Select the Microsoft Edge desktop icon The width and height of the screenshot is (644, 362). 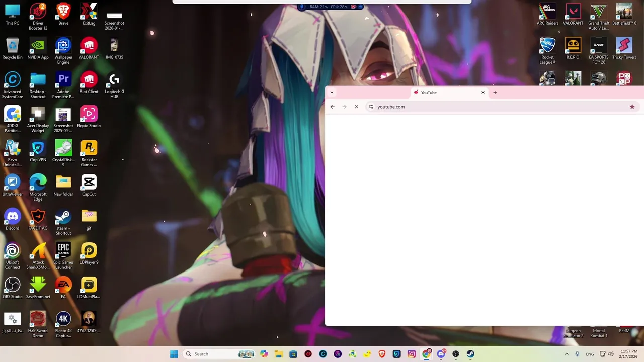coord(38,187)
